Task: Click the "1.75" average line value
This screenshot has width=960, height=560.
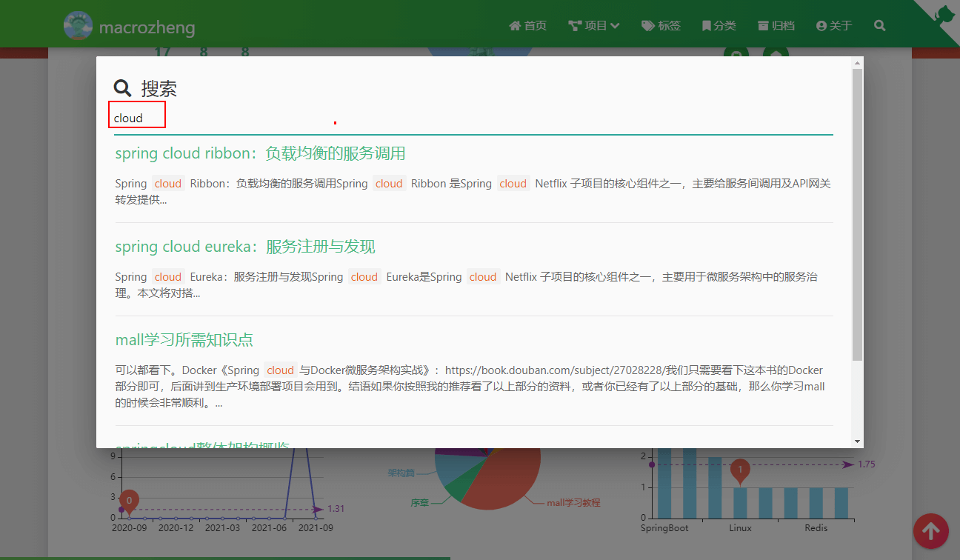Action: click(867, 464)
